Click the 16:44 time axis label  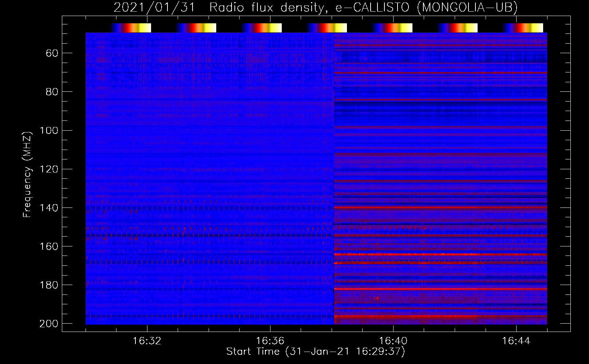(x=516, y=341)
